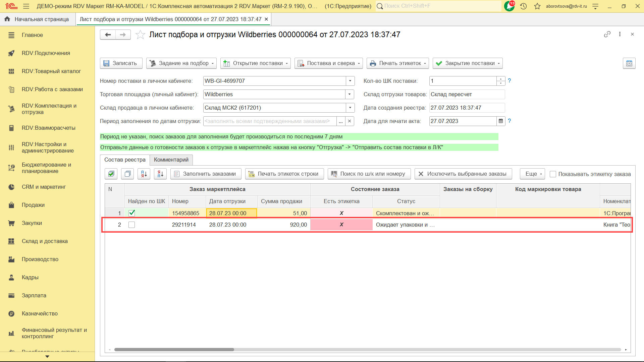Screen dimensions: 644x362
Task: Click the Записать button
Action: click(x=121, y=63)
